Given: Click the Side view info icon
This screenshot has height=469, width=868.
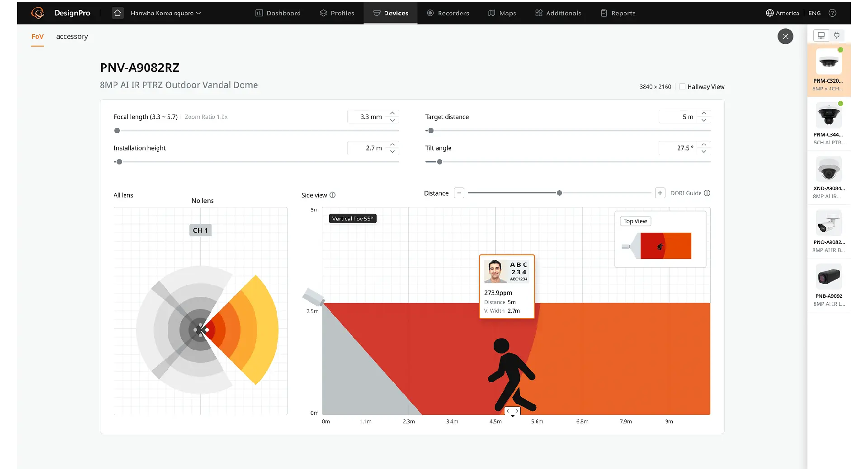Looking at the screenshot, I should click(333, 195).
